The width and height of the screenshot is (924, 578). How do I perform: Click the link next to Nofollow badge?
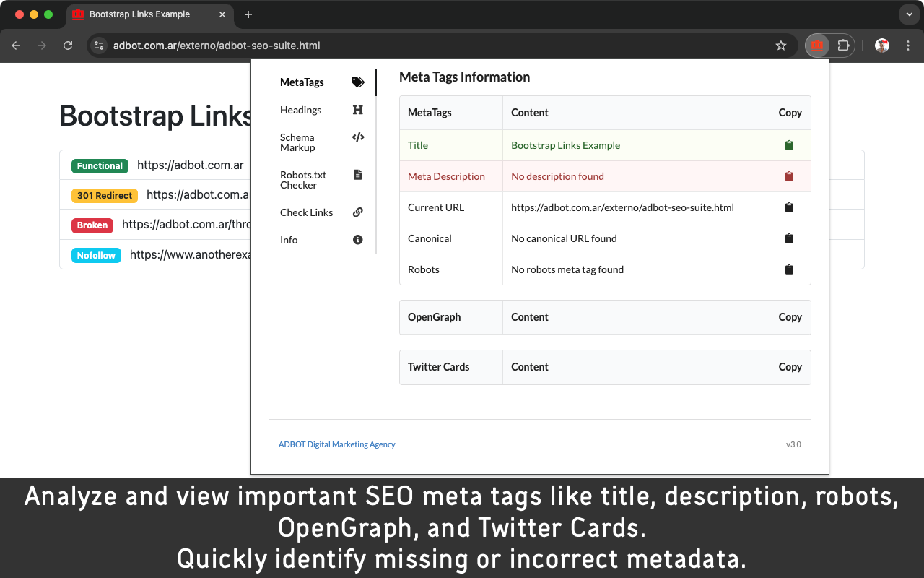[x=191, y=255]
